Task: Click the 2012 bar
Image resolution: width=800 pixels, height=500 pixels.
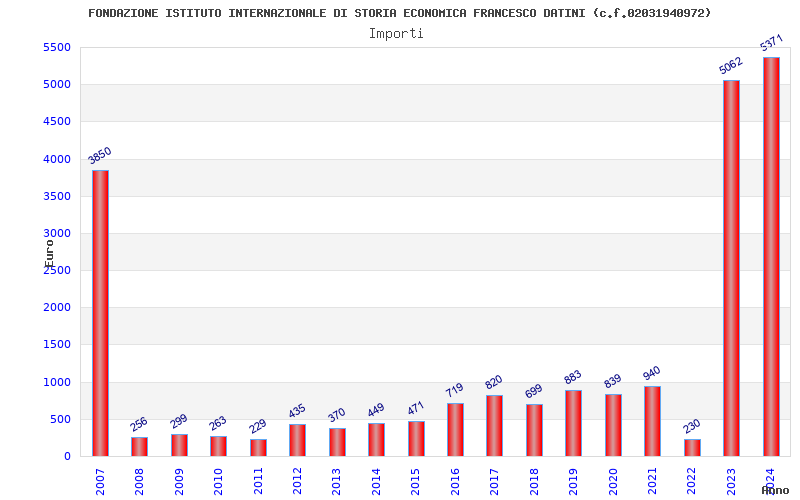Action: pos(297,440)
